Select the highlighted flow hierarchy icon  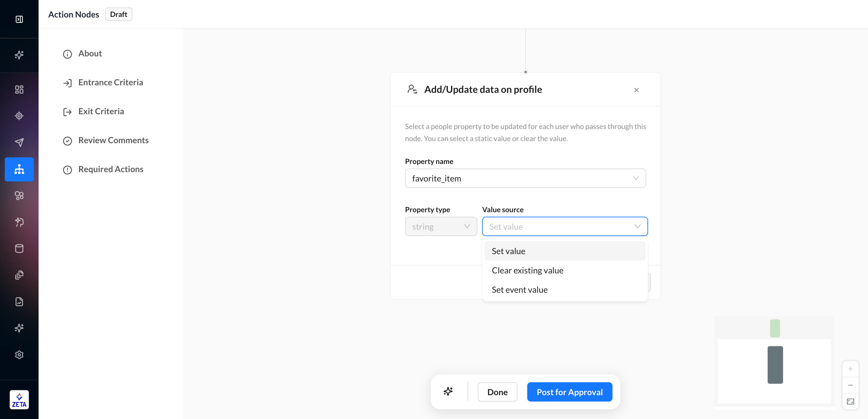tap(19, 169)
